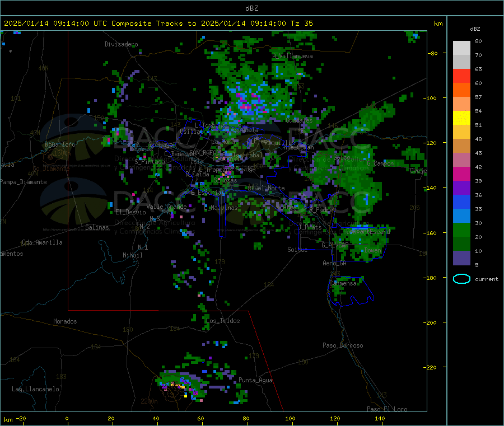This screenshot has width=504, height=426.
Task: Click the 'Morados' map label
Action: [65, 321]
